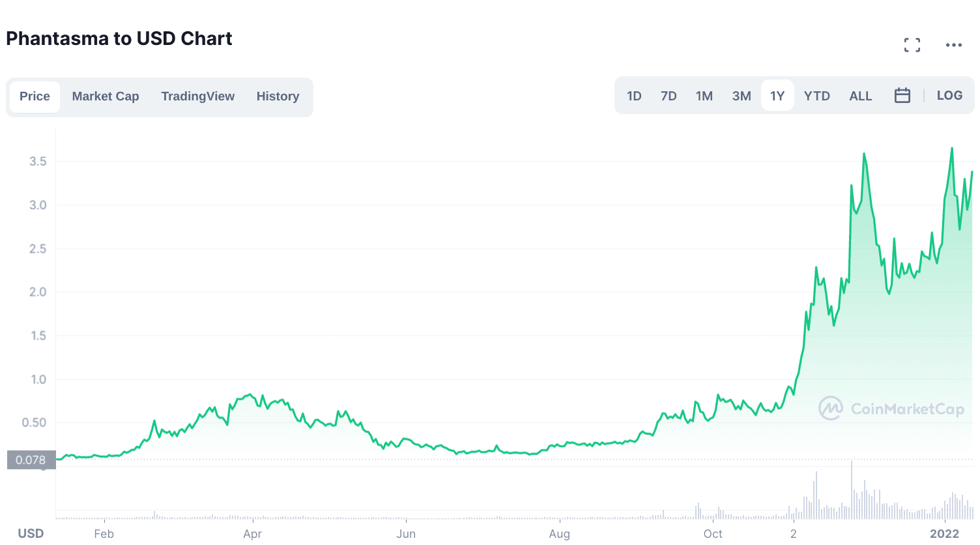The height and width of the screenshot is (545, 980).
Task: Click the USD currency label
Action: coord(31,533)
